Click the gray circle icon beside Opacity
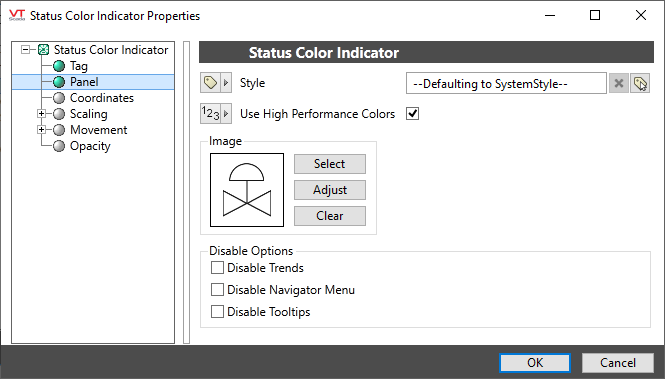Viewport: 665px width, 379px height. [x=59, y=146]
